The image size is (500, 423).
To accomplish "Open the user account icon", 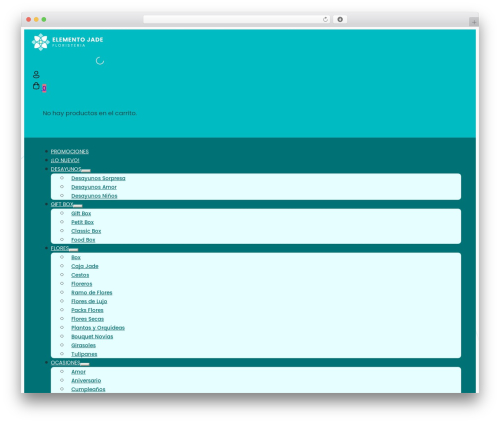I will point(36,74).
